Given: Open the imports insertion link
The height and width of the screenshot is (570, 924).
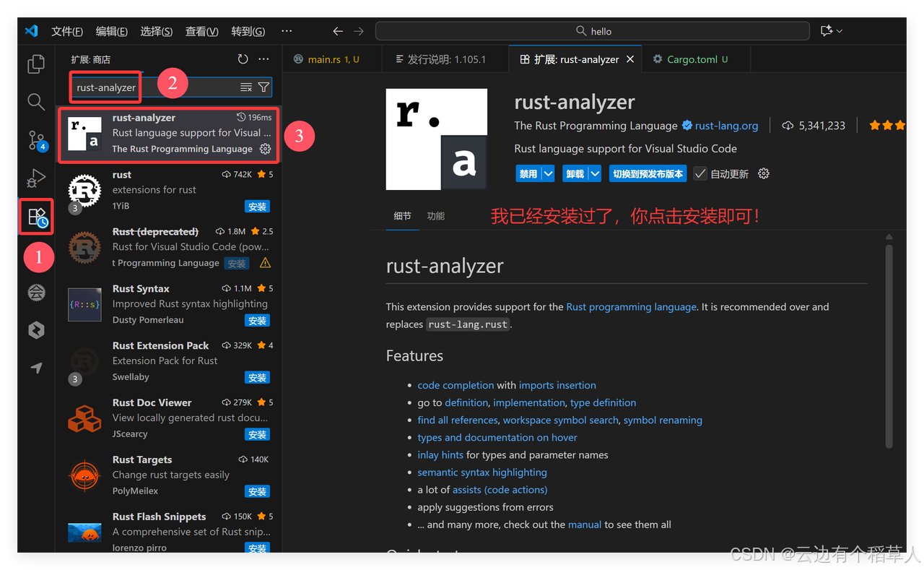Looking at the screenshot, I should pyautogui.click(x=557, y=385).
